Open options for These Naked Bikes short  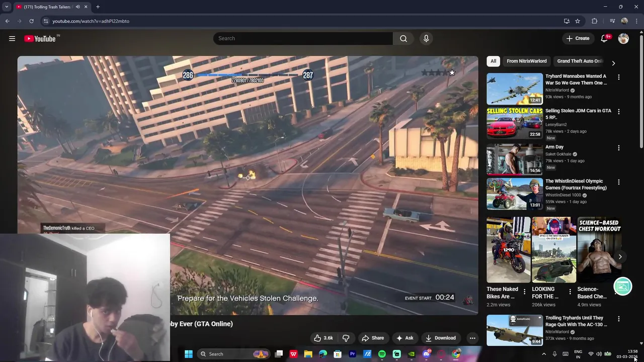click(525, 292)
